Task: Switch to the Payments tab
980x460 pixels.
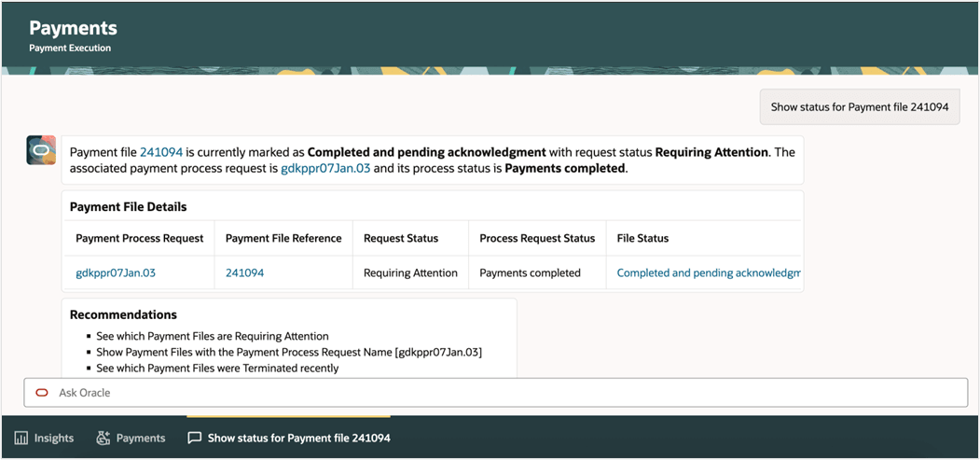Action: (x=131, y=439)
